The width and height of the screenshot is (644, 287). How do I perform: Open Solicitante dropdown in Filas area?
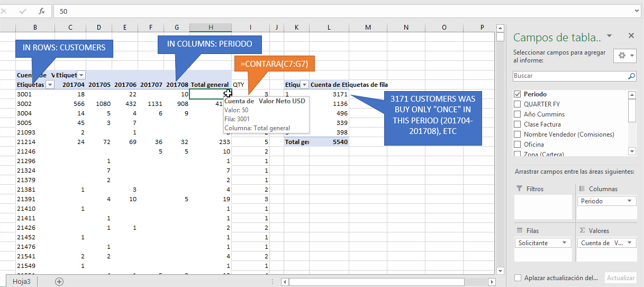(565, 243)
